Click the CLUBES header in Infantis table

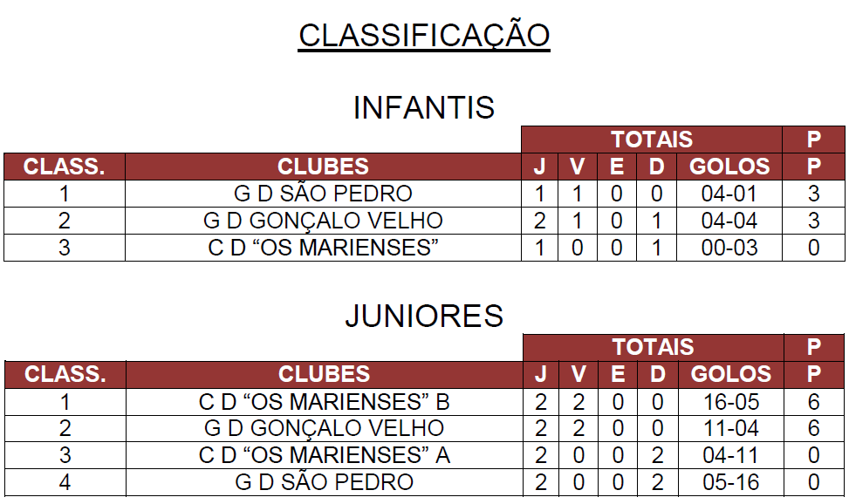pyautogui.click(x=323, y=167)
